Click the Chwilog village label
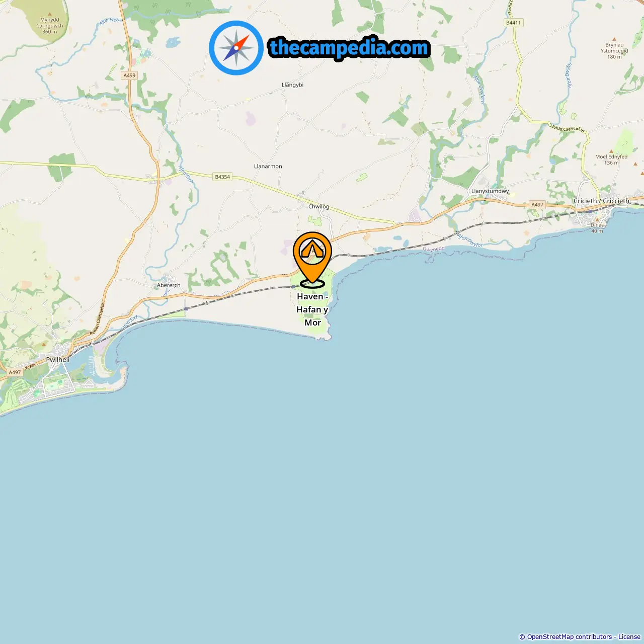 pyautogui.click(x=318, y=206)
